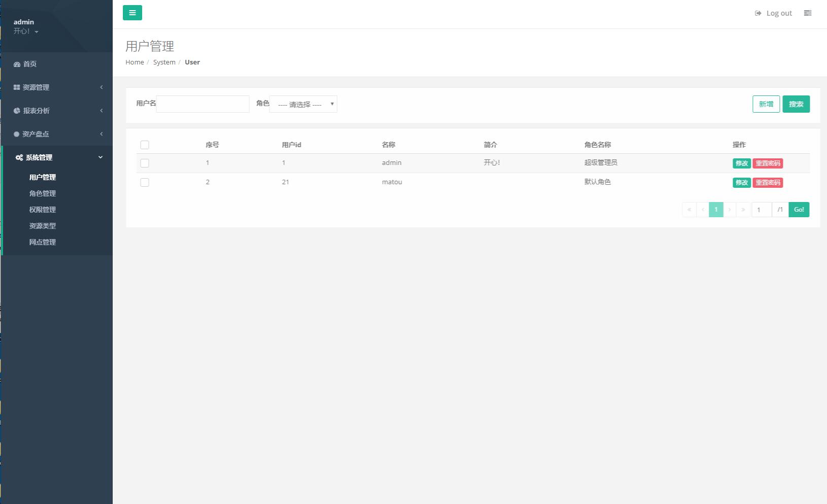Click the 开心! description cell in table
This screenshot has width=827, height=504.
pos(492,162)
